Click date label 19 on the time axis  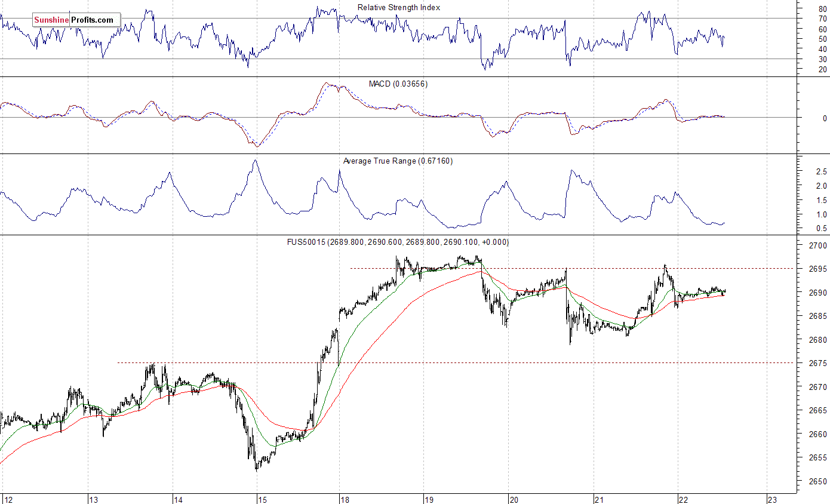tap(429, 499)
